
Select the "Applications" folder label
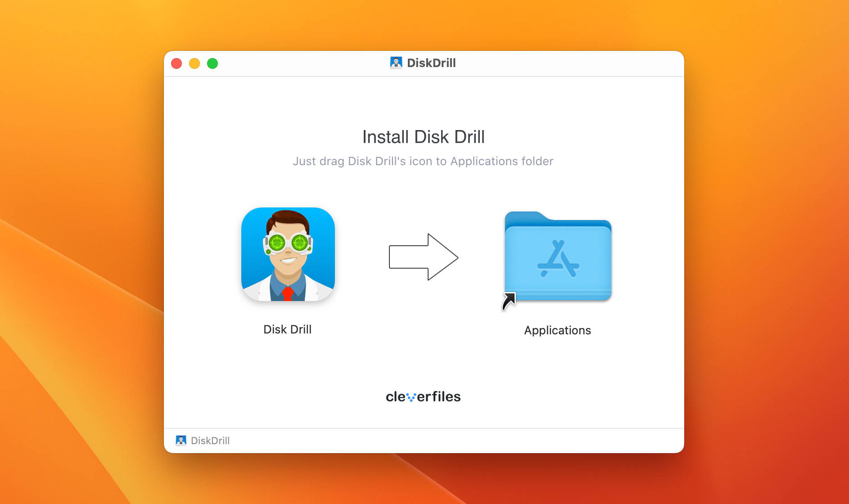point(557,330)
